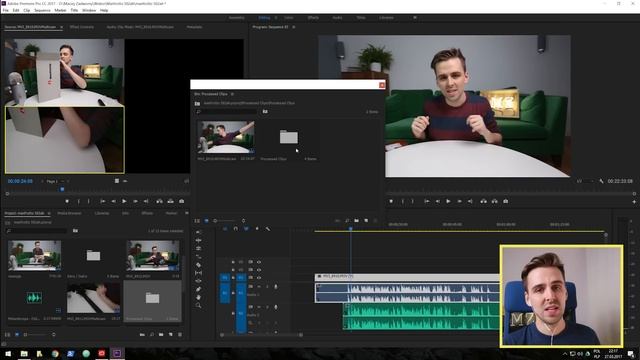Select the Razor tool
Screen dimensions: 640x360
198,264
